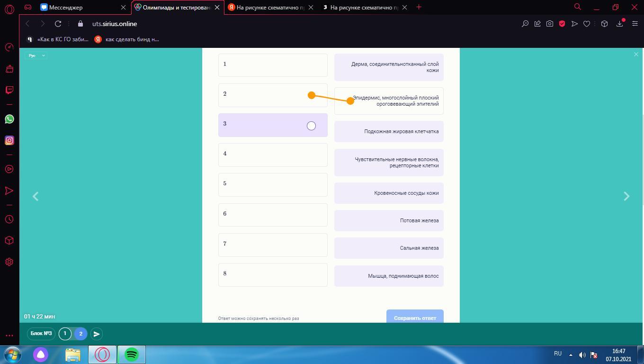Close the test with the X icon
The width and height of the screenshot is (644, 364).
[636, 55]
